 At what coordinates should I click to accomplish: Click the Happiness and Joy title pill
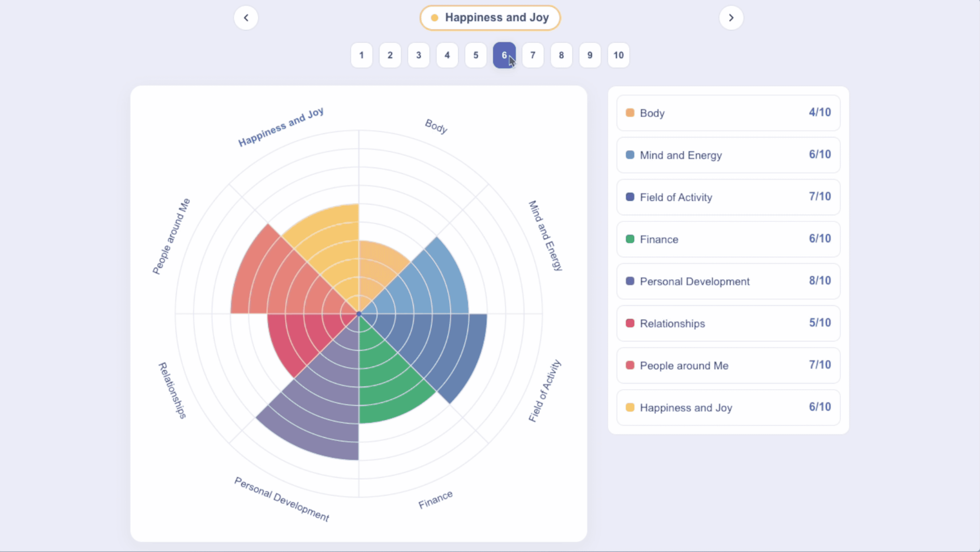[490, 18]
